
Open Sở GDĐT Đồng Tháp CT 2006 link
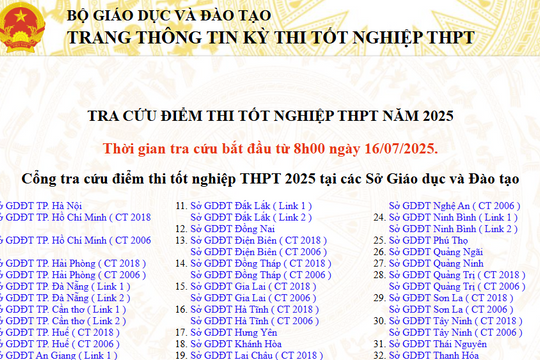pyautogui.click(x=261, y=275)
